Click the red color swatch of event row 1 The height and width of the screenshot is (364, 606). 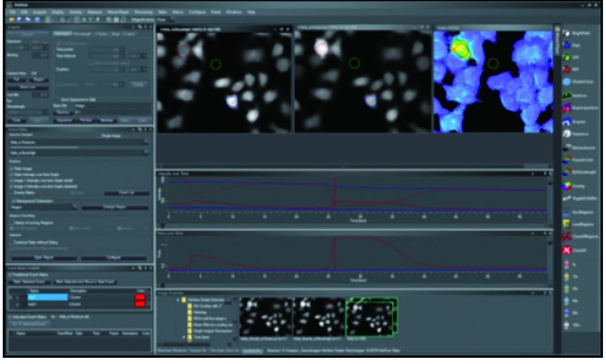141,298
